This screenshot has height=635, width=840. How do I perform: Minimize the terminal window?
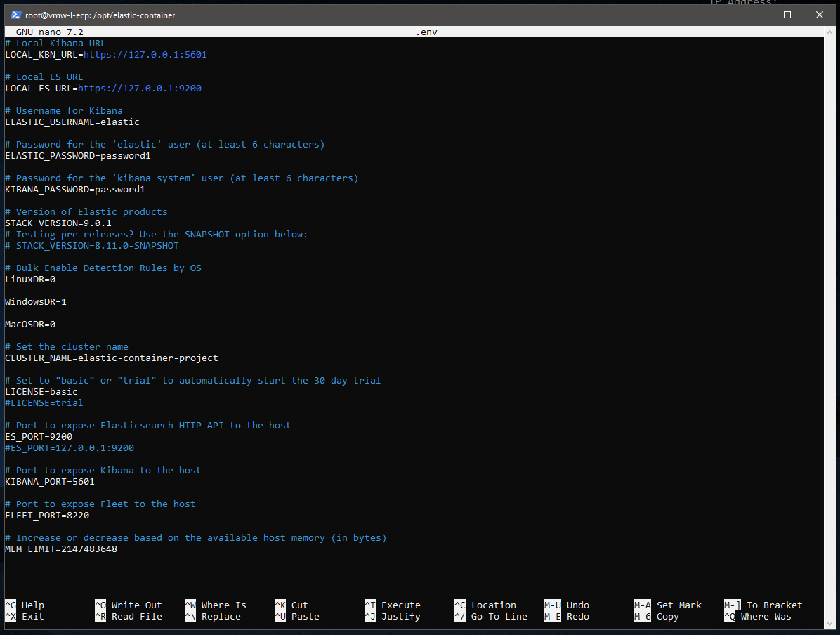tap(755, 15)
